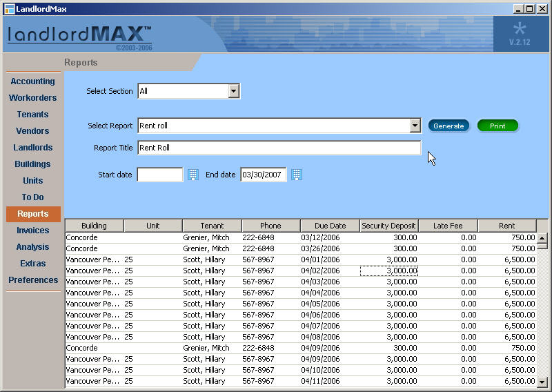Click the End date field showing 03/30/2007
The width and height of the screenshot is (552, 392).
click(x=264, y=175)
